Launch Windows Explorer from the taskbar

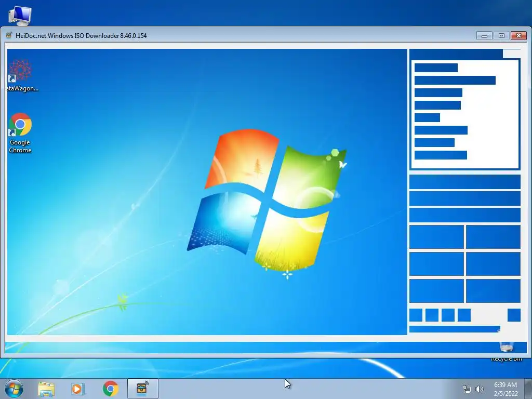tap(46, 389)
